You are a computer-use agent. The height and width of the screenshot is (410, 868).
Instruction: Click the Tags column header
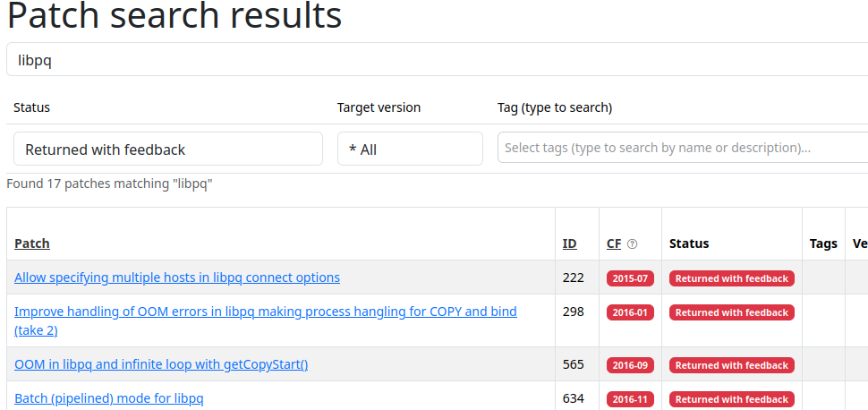(x=822, y=243)
